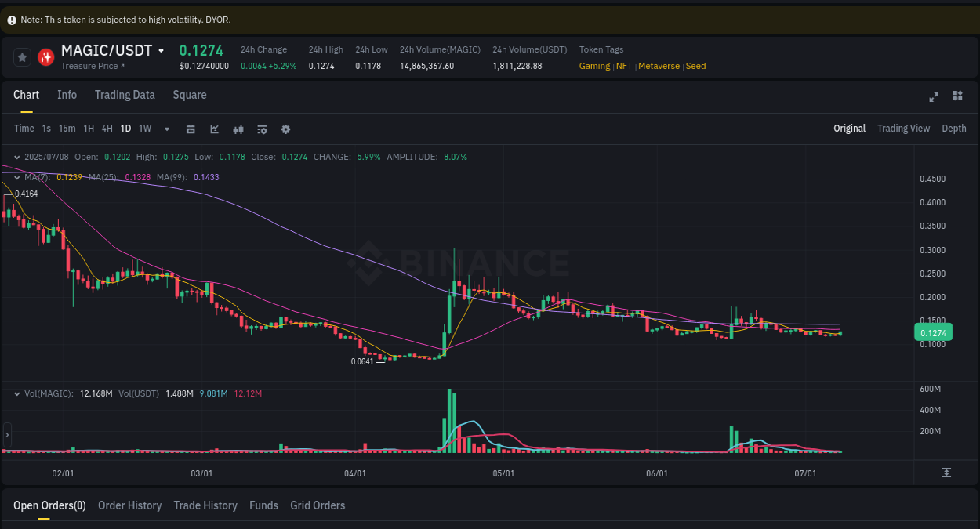Viewport: 980px width, 529px height.
Task: Switch to the Trading Data tab
Action: click(125, 95)
